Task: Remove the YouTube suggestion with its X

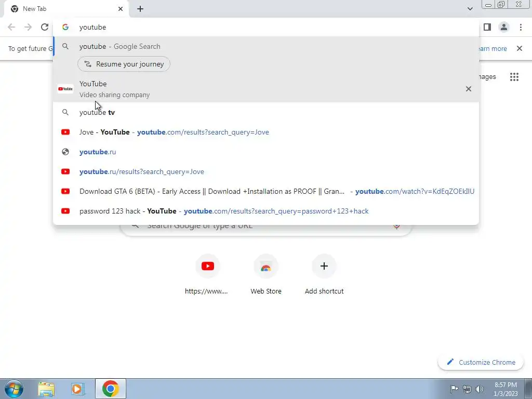Action: pyautogui.click(x=469, y=89)
